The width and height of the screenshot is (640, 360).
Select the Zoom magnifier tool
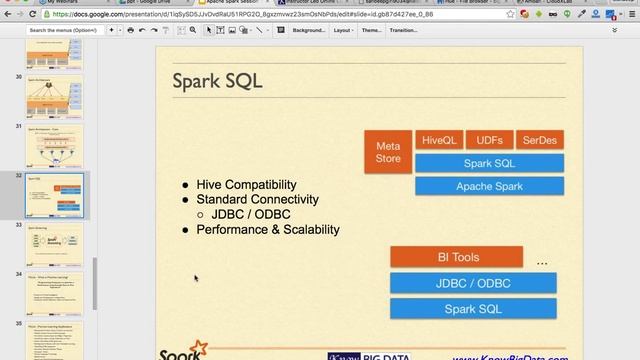pos(193,30)
